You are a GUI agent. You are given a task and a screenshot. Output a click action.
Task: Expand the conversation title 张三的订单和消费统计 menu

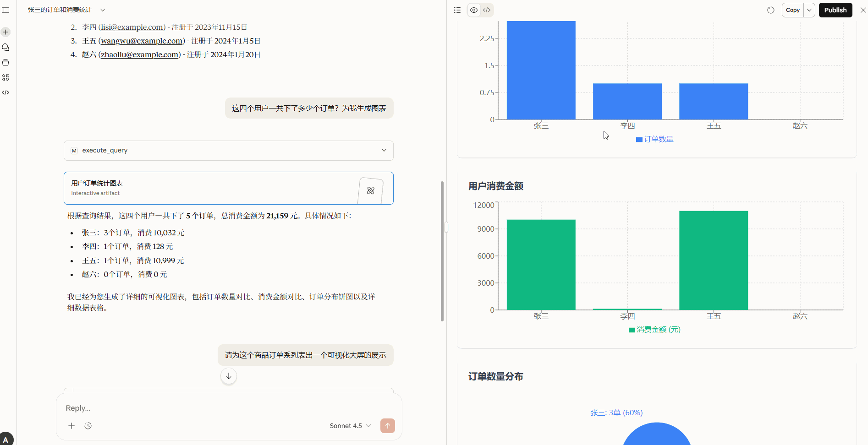pos(103,10)
